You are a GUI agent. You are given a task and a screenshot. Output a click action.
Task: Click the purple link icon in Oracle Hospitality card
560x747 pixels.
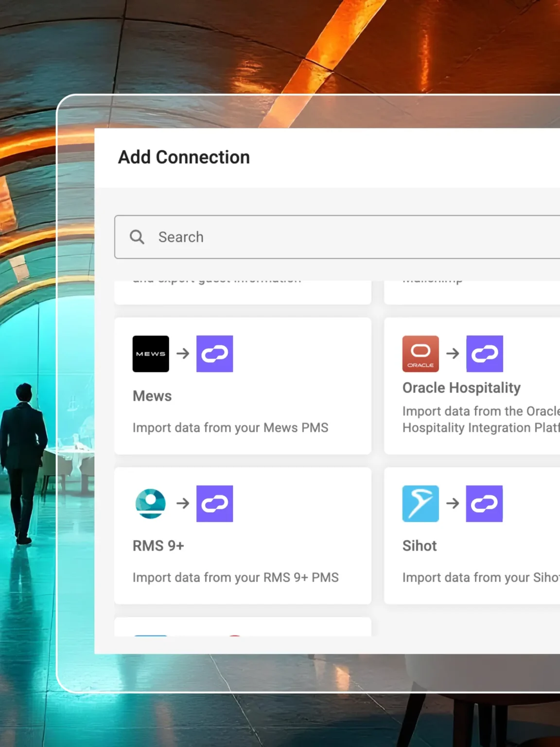[484, 354]
